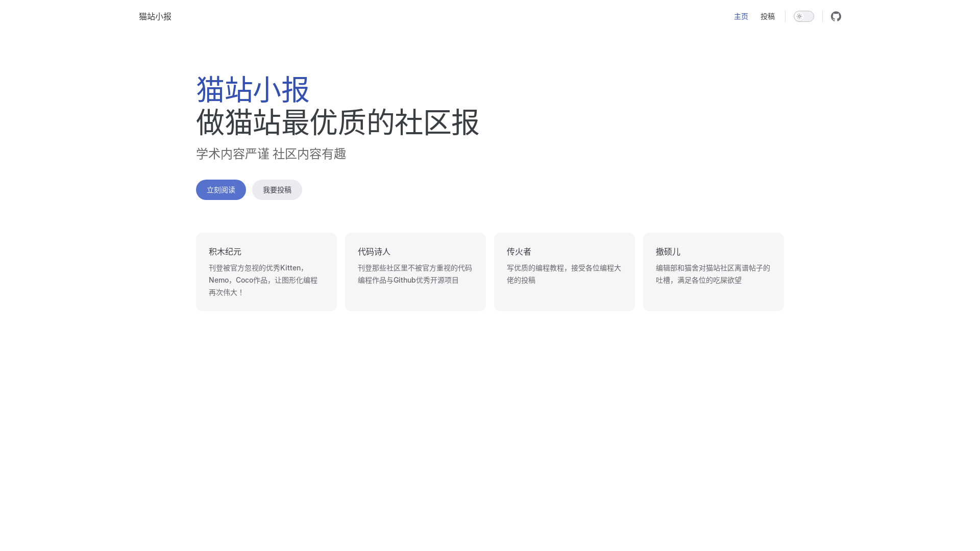Click the description mentioning Kitten, Nemo, Coco作品
This screenshot has width=980, height=551.
point(263,280)
